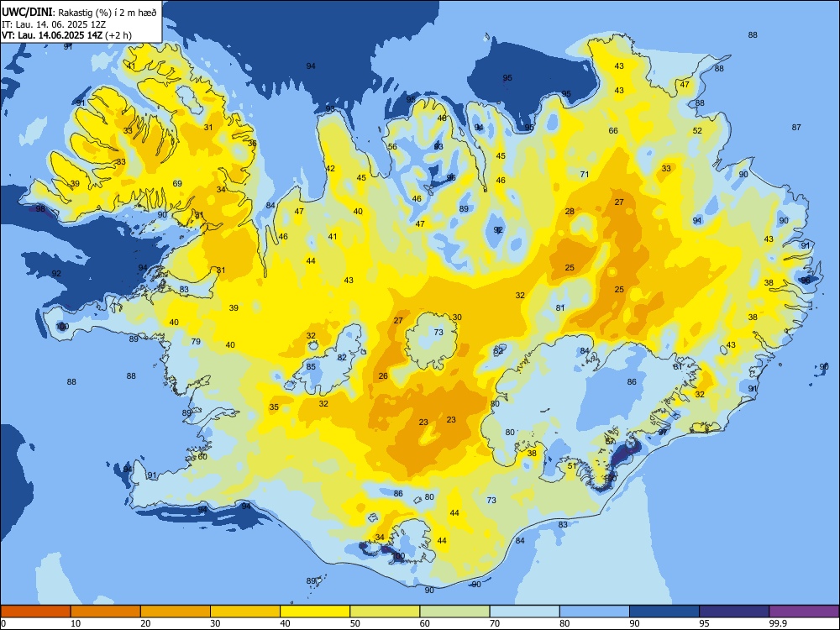Screen dimensions: 840x630
Task: Click the '99.9' legend label
Action: pos(777,623)
